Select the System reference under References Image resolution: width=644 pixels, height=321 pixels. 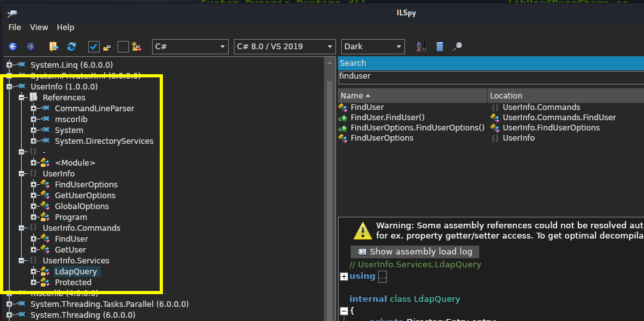(x=69, y=130)
